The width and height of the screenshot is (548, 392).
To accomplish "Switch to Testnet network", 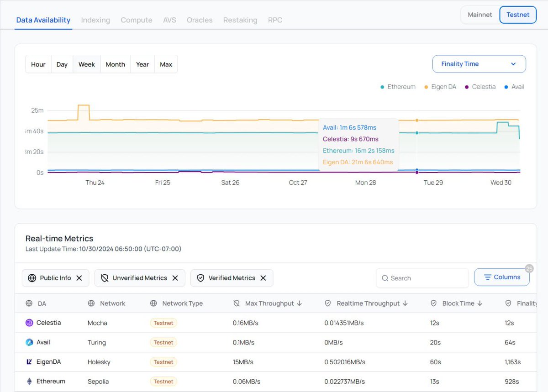I will (518, 15).
